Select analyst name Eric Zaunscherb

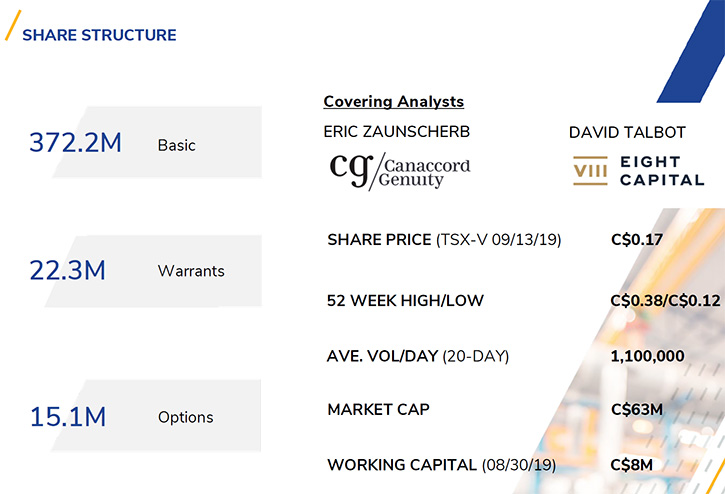coord(397,132)
